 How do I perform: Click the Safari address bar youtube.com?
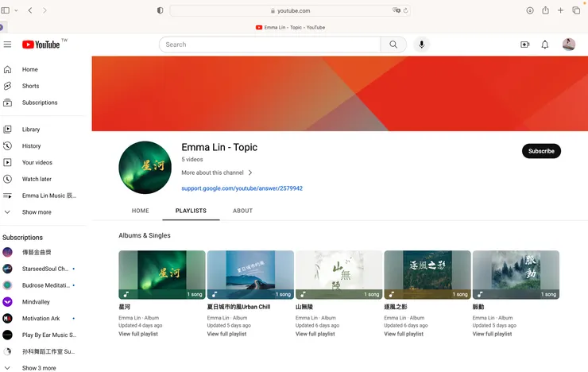[x=290, y=10]
